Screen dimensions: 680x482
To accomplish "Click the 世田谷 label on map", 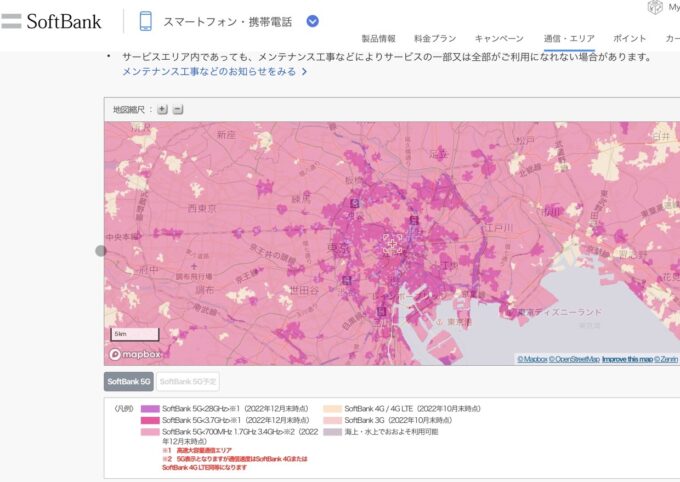I will pos(304,291).
